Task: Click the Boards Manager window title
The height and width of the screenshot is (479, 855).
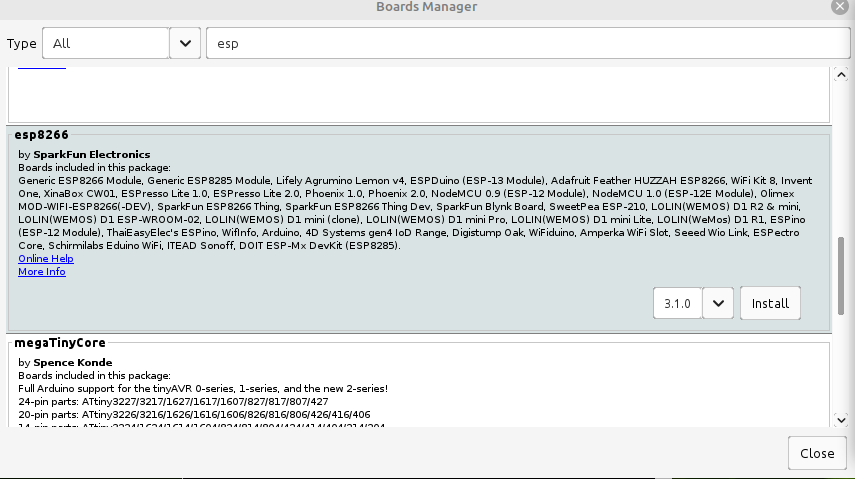Action: [426, 7]
